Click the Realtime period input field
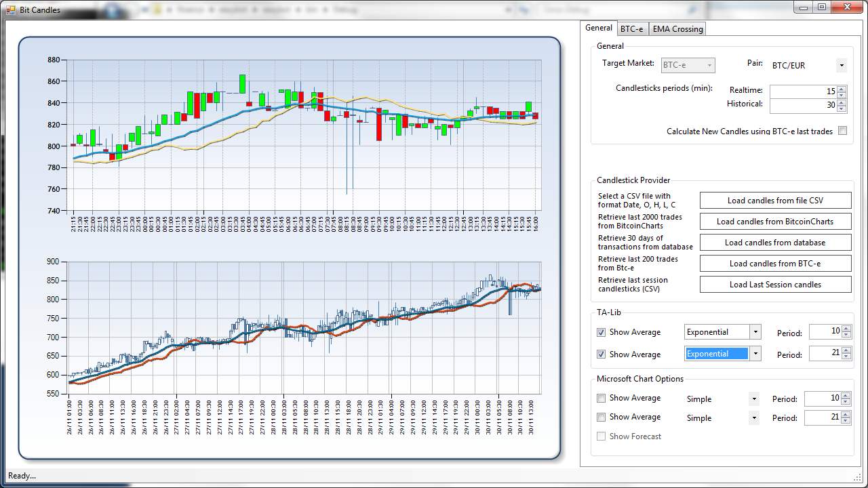This screenshot has height=488, width=868. click(x=803, y=91)
